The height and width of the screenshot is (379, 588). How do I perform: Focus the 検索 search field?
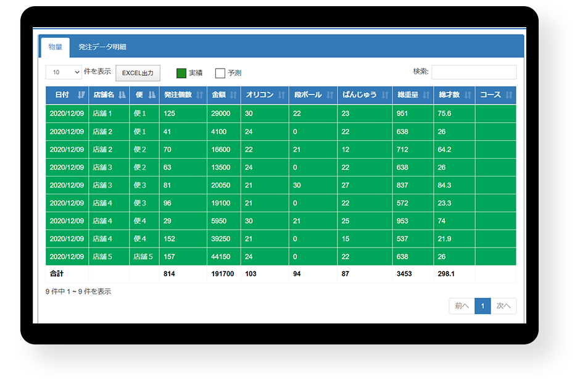click(x=474, y=72)
